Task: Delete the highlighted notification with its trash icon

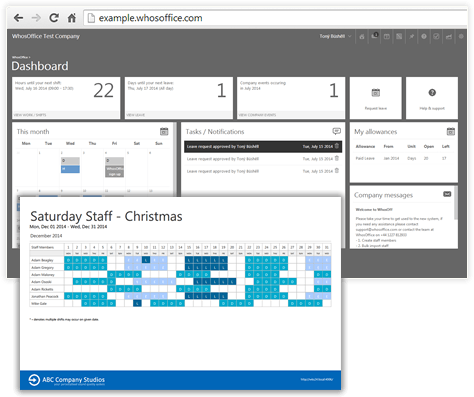Action: tap(337, 146)
